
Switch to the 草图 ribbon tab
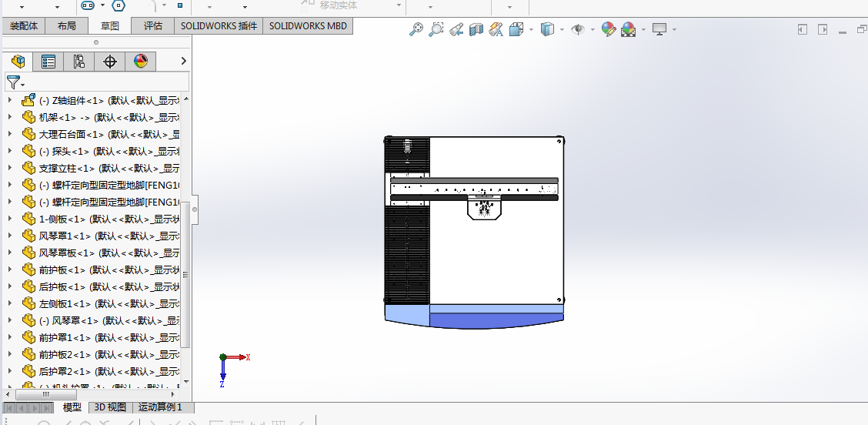point(109,26)
